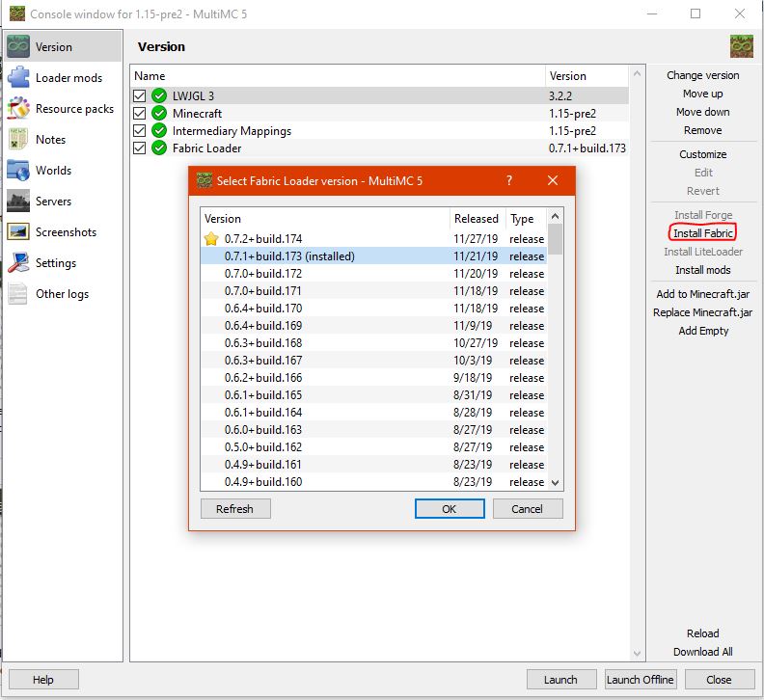Viewport: 764px width, 700px height.
Task: Switch to the Screenshots page
Action: [x=64, y=231]
